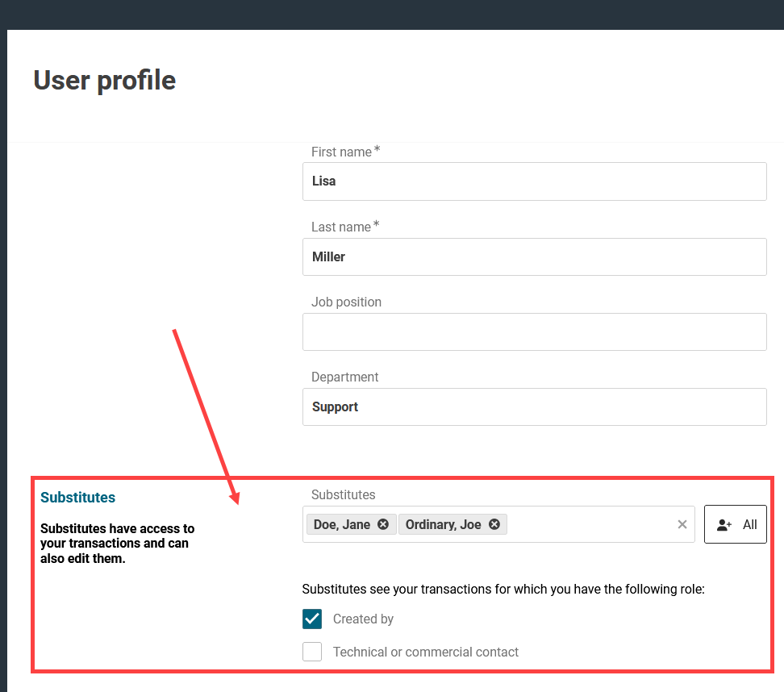This screenshot has height=692, width=784.
Task: Click the Job position label
Action: [346, 302]
